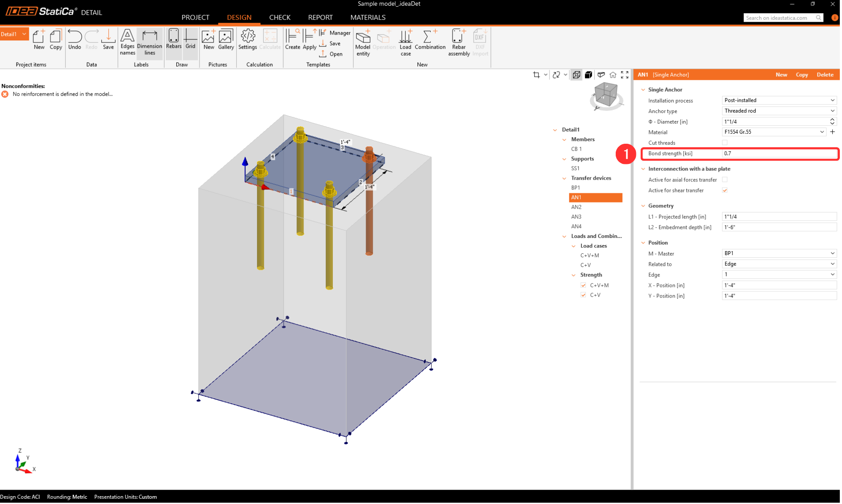Click the Model entity icon
The image size is (842, 504).
tap(363, 42)
